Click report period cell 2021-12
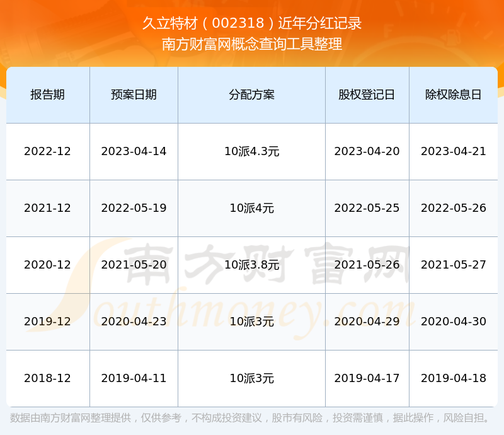 pyautogui.click(x=48, y=208)
